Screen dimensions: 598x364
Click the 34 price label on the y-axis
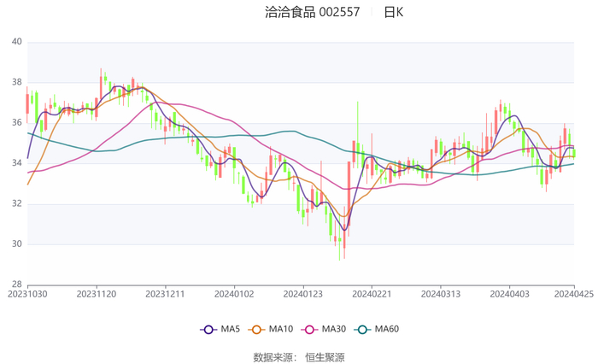[16, 163]
